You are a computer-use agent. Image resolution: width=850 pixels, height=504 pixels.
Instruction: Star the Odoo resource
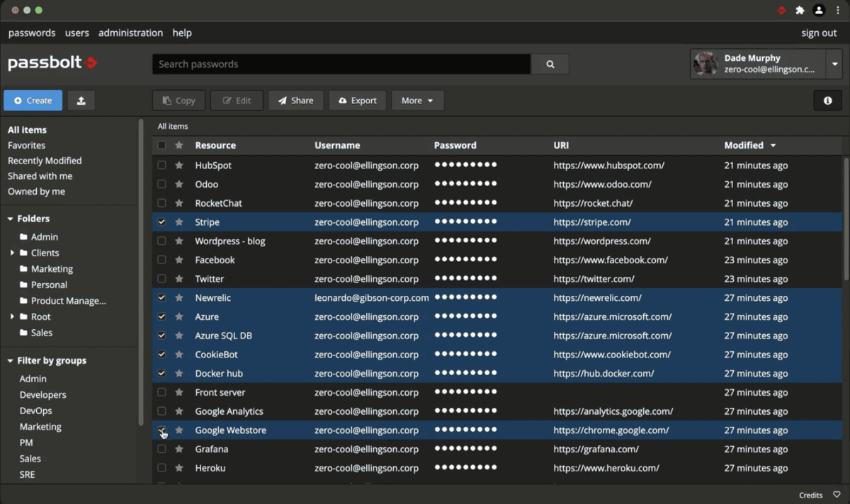coord(179,184)
